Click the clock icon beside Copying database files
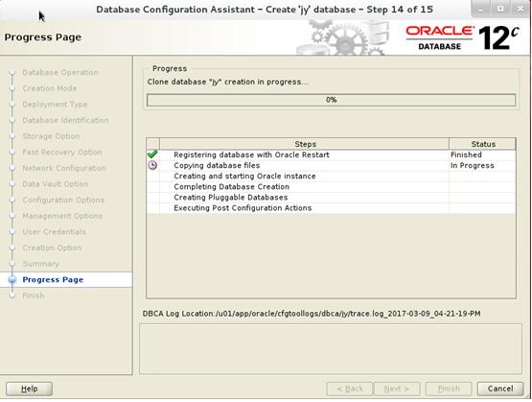 point(152,165)
